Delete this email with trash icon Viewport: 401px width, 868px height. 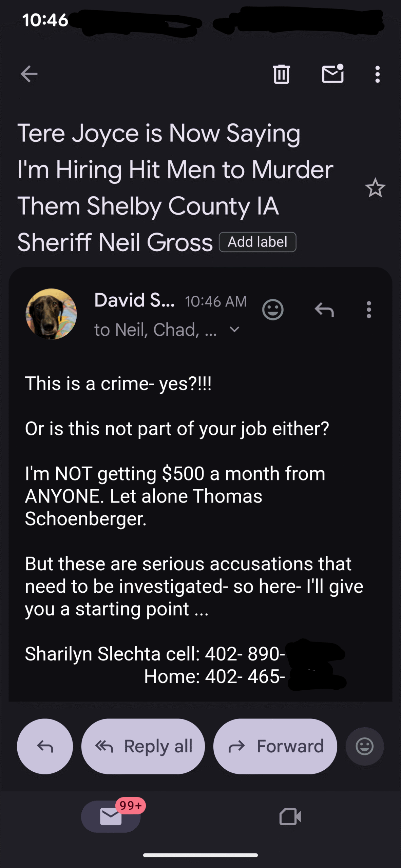coord(281,74)
